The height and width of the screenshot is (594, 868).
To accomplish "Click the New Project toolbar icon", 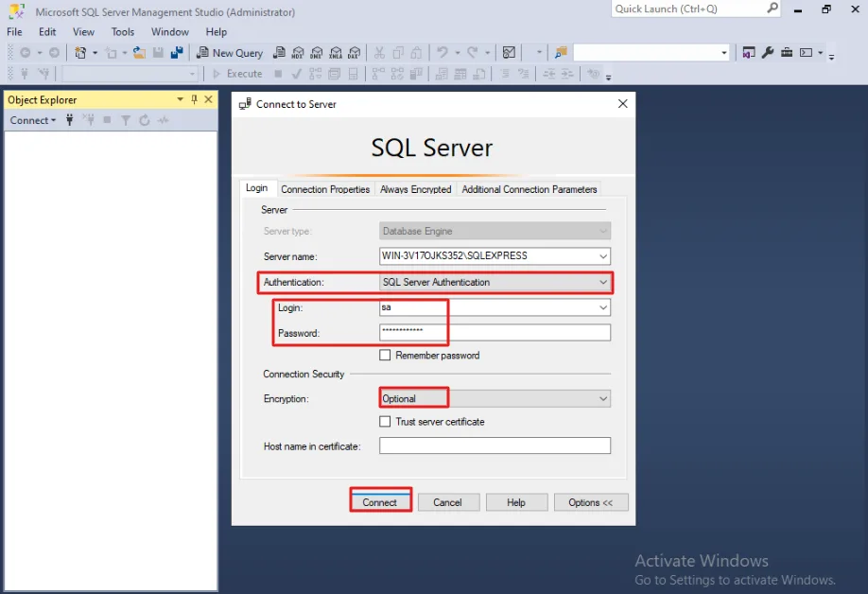I will pos(80,53).
